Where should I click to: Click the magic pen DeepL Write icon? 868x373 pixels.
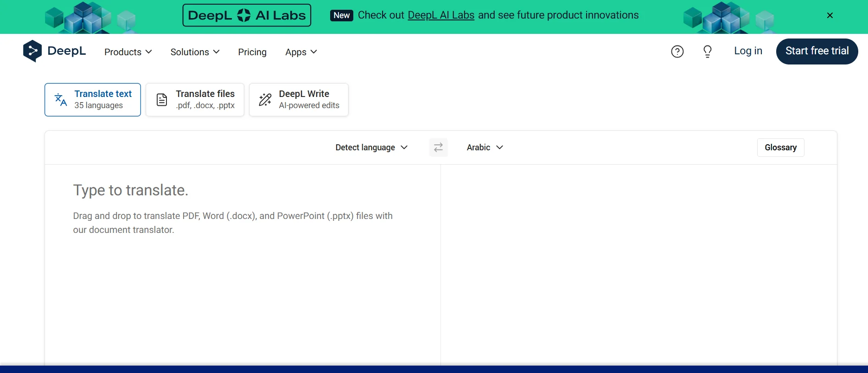(x=265, y=100)
